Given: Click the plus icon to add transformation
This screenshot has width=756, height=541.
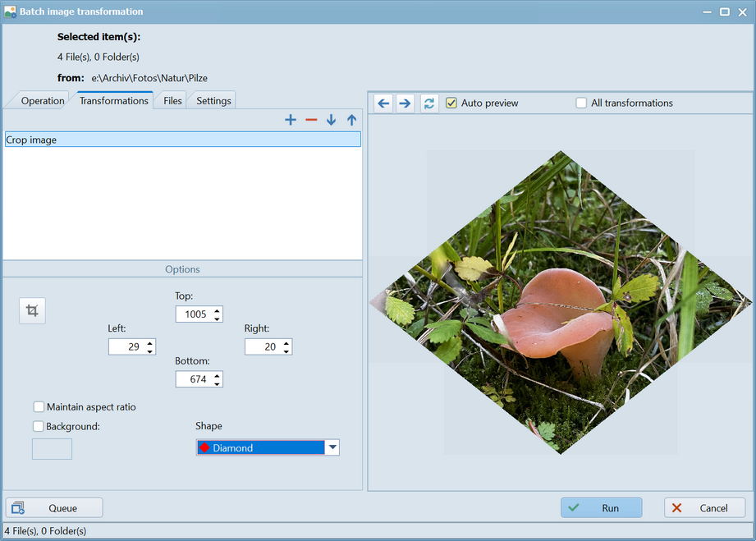Looking at the screenshot, I should click(291, 120).
